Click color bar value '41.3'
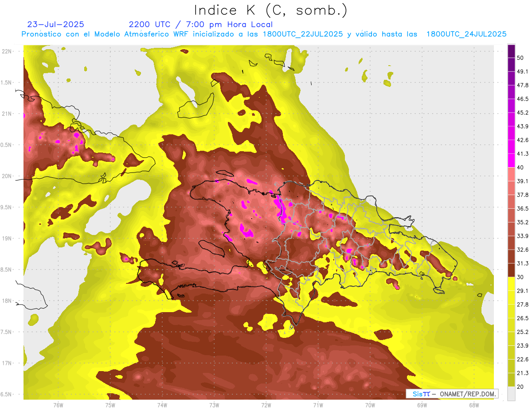Image resolution: width=532 pixels, height=411 pixels. (522, 154)
